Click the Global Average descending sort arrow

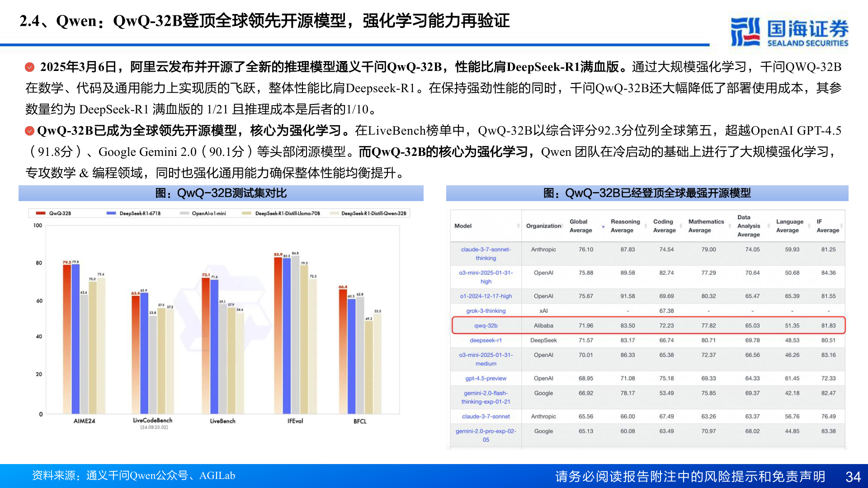pyautogui.click(x=603, y=227)
